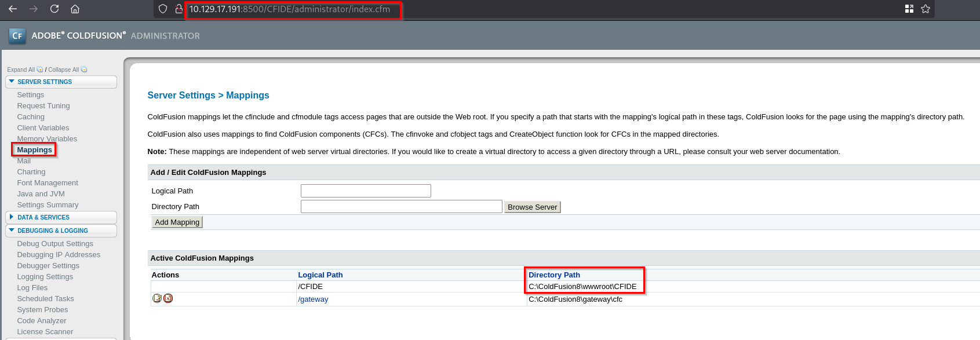Open Debugging IP Addresses page
The height and width of the screenshot is (340, 980).
tap(59, 255)
